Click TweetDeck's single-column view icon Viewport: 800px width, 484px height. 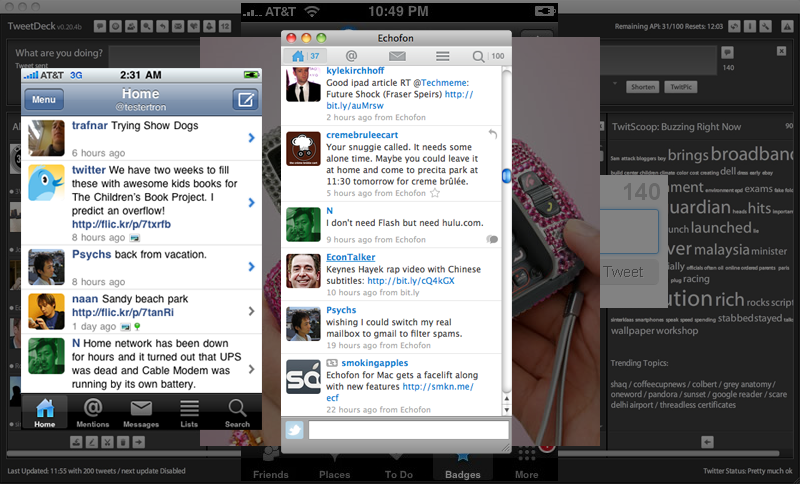pyautogui.click(x=749, y=26)
